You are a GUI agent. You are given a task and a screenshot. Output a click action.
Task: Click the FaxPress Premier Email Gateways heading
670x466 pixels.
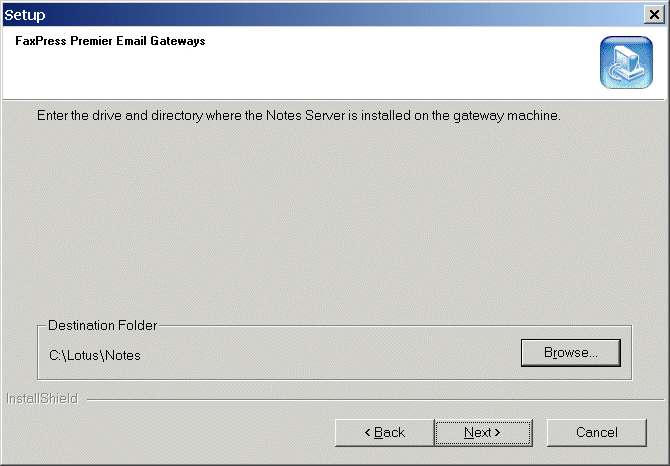110,41
